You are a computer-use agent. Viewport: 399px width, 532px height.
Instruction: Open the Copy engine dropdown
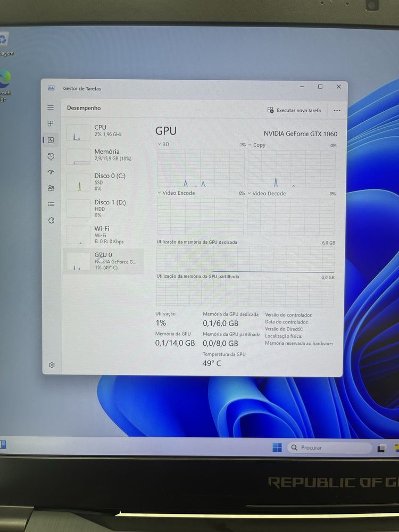pos(256,145)
